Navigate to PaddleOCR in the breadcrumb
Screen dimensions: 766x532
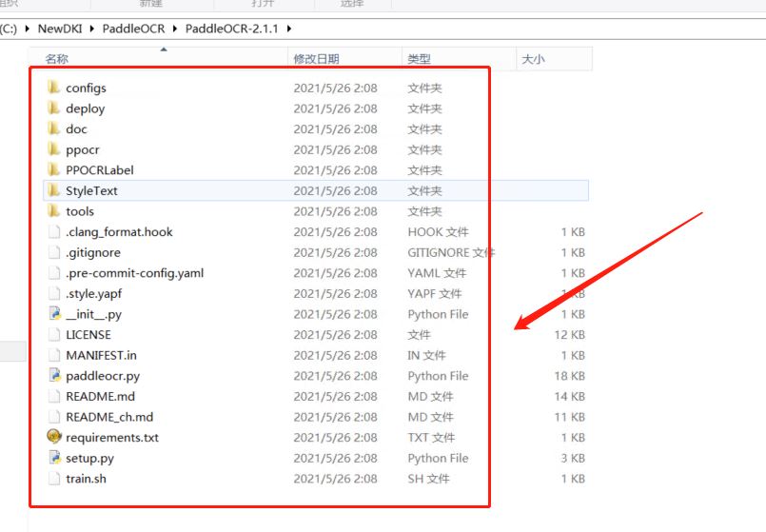point(133,29)
